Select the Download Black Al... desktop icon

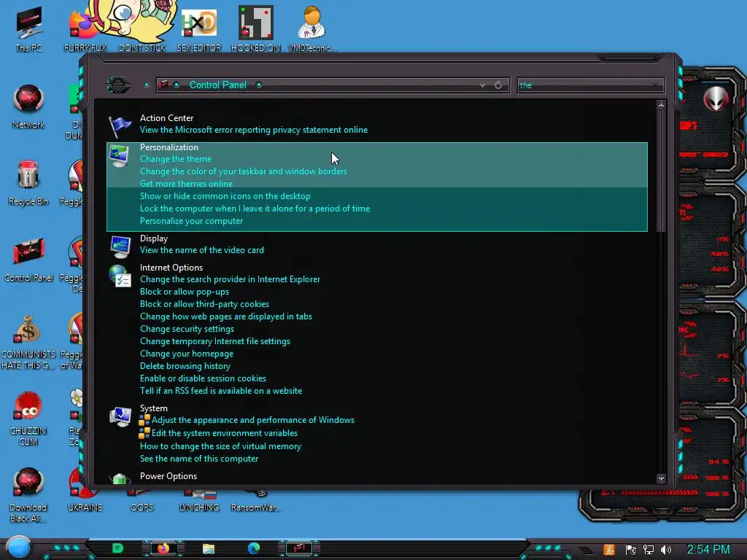(x=28, y=495)
